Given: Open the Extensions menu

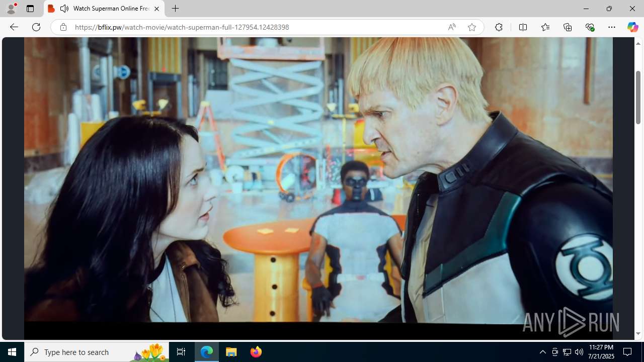Looking at the screenshot, I should [499, 27].
